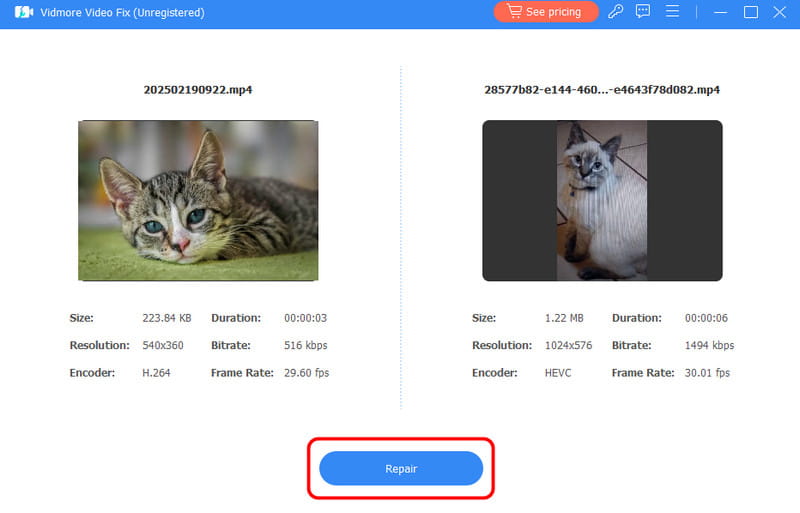Select the tabby kitten video thumbnail

198,200
